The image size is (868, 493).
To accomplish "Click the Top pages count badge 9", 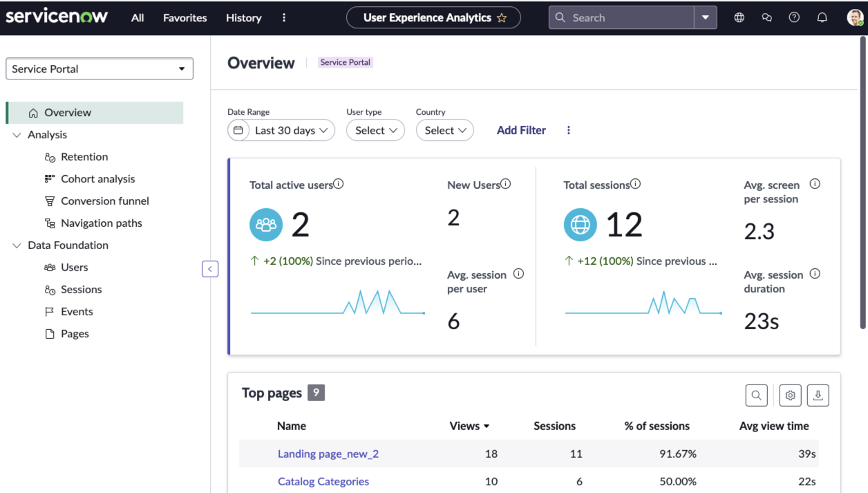I will coord(316,393).
